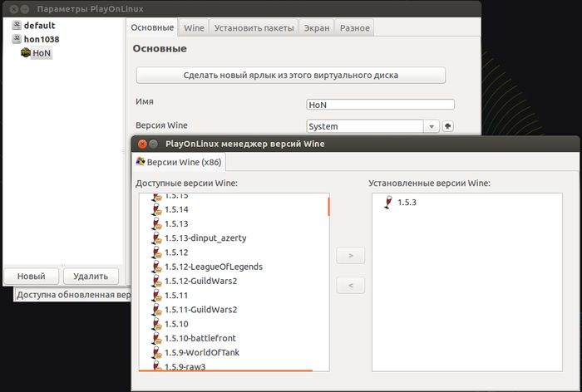Click the 32-bit drive icon beside default
The image size is (582, 392).
pos(17,25)
